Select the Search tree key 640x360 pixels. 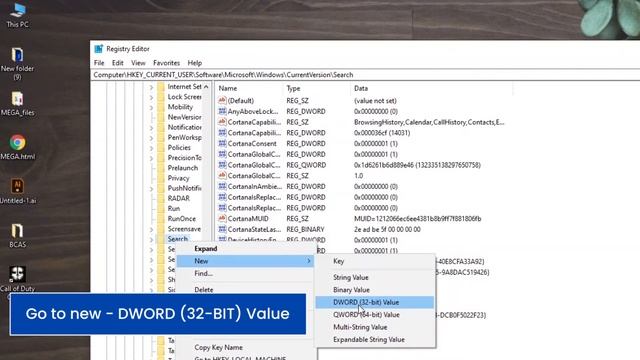click(178, 239)
